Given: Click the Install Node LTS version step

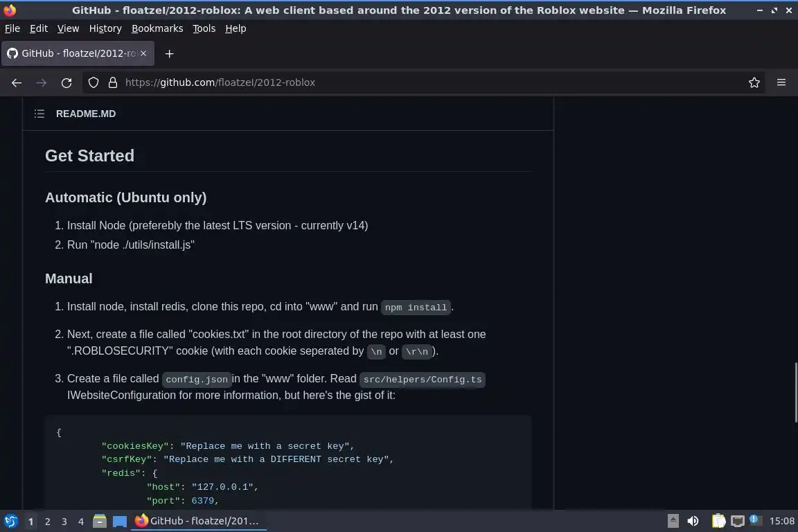Looking at the screenshot, I should [218, 226].
